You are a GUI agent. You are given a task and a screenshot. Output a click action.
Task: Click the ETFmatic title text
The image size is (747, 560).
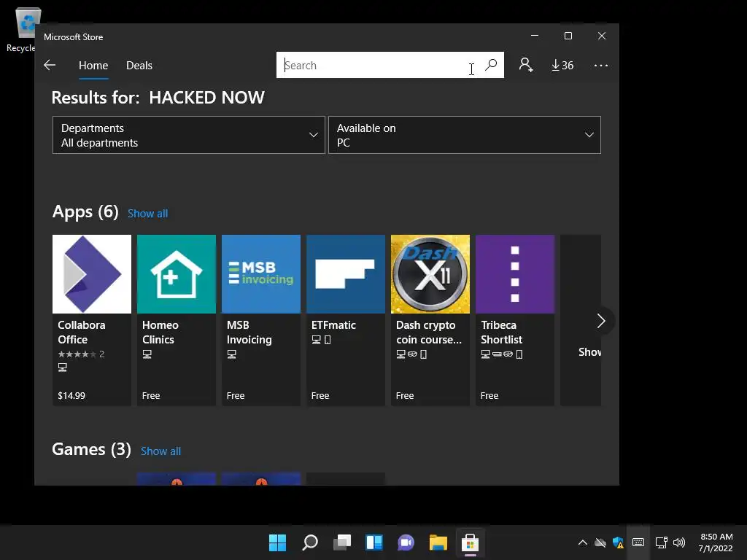click(333, 324)
